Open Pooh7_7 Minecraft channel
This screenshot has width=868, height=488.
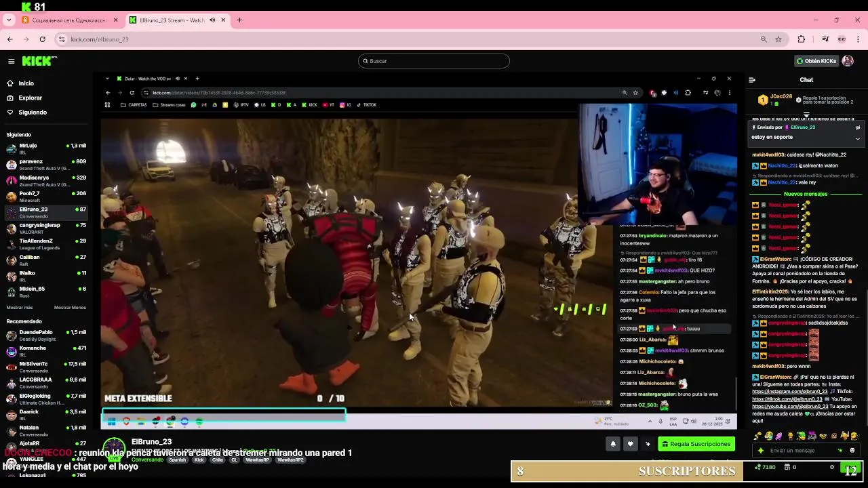[x=46, y=197]
